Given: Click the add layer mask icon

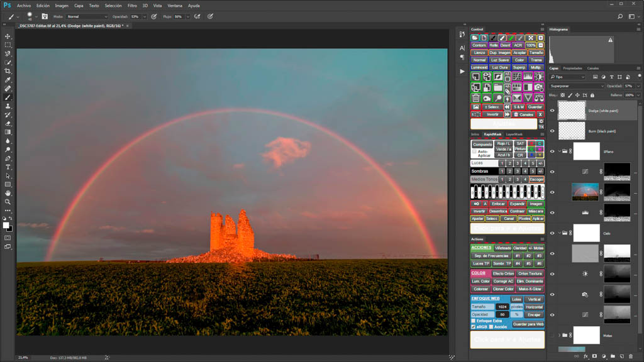Looking at the screenshot, I should click(x=594, y=356).
